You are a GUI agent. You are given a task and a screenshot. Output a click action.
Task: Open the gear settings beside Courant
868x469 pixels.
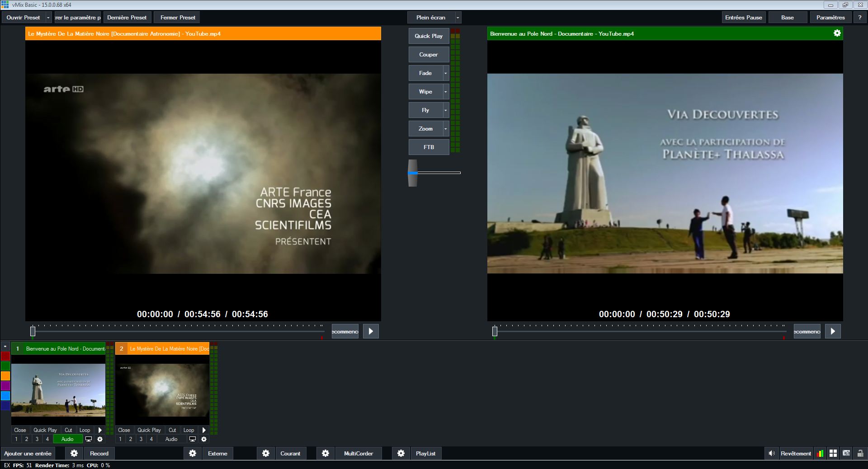coord(266,453)
